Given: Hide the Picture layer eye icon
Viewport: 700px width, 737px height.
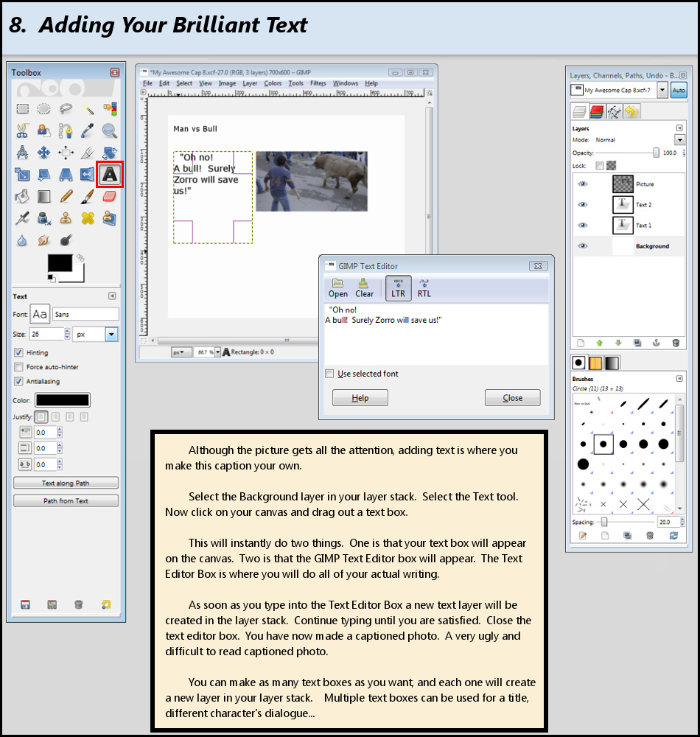Looking at the screenshot, I should [x=583, y=184].
